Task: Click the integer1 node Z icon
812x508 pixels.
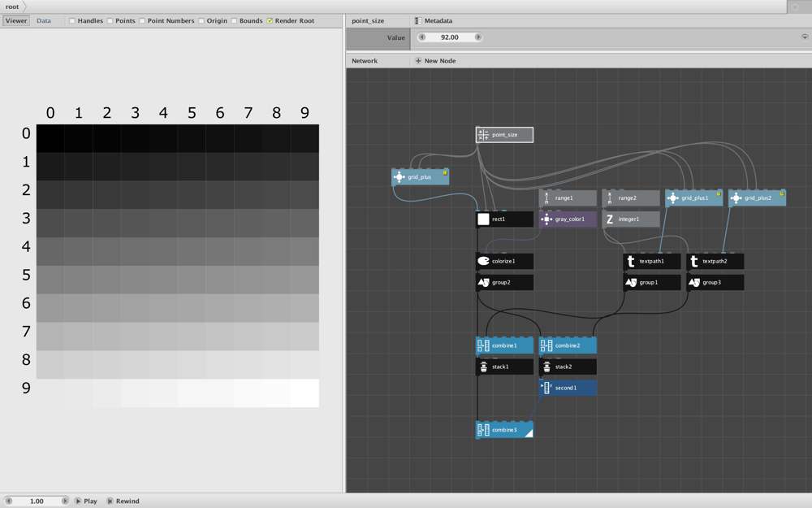Action: pos(610,219)
